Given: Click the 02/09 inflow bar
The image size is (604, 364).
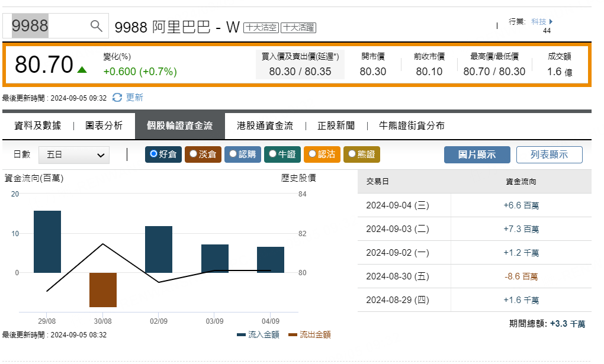Looking at the screenshot, I should coord(159,249).
